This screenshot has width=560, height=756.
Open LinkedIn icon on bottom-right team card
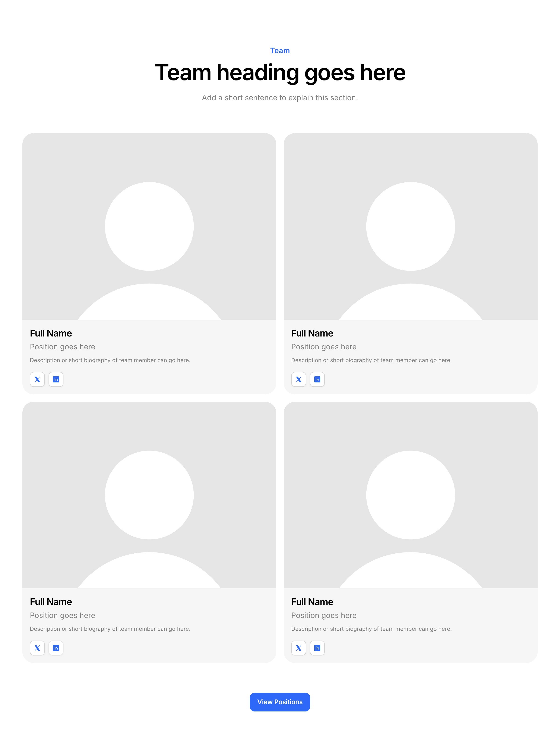click(x=317, y=648)
